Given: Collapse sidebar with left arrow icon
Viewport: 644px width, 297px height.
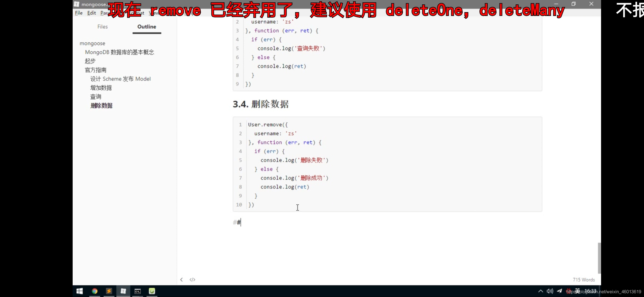Looking at the screenshot, I should click(182, 280).
